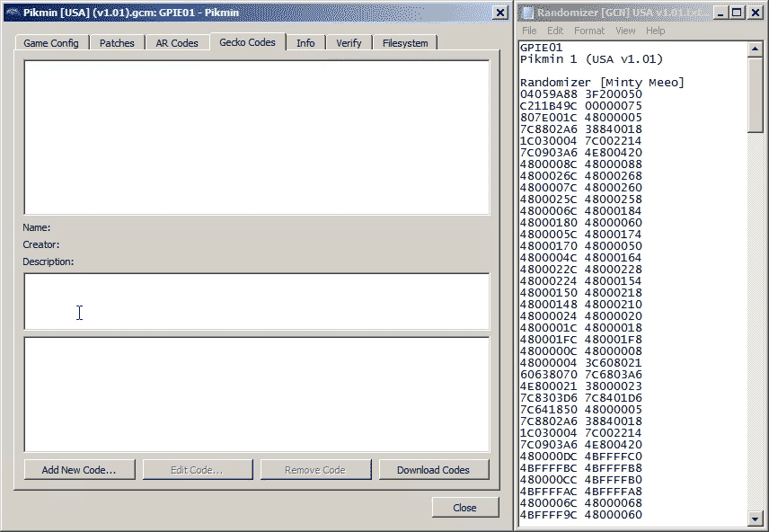The image size is (769, 532).
Task: Click code line '4800025C 48000258'
Action: (580, 199)
